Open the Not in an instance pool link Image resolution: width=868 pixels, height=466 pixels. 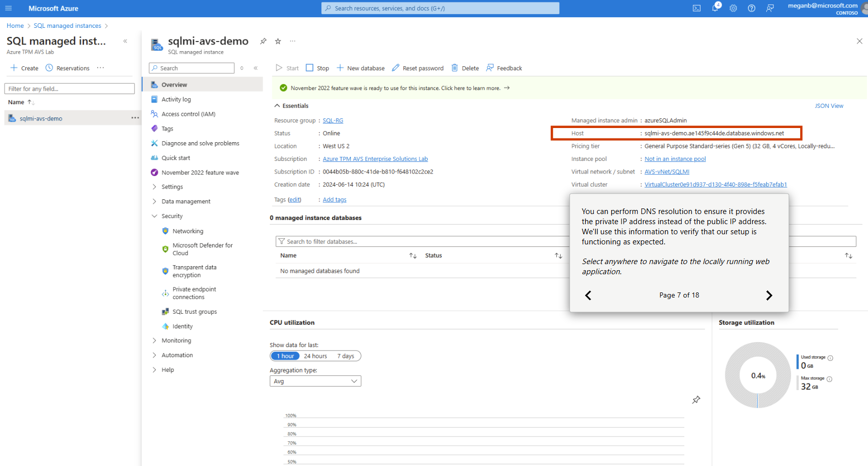coord(675,159)
